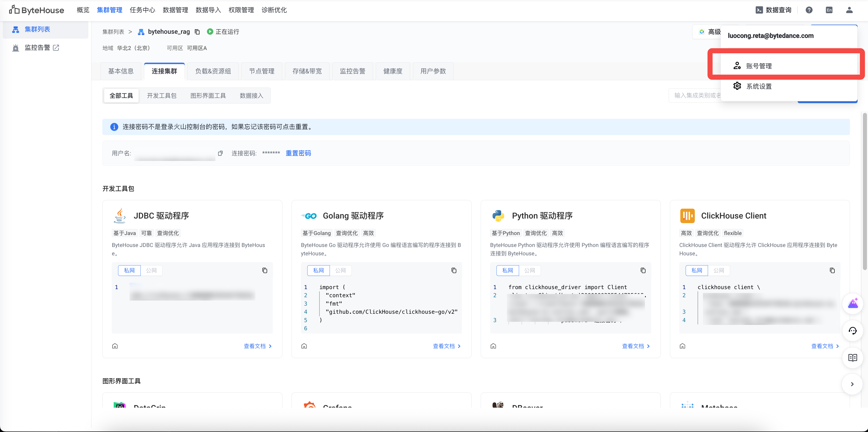
Task: Select 公网 for ClickHouse Client snippet
Action: pos(719,270)
